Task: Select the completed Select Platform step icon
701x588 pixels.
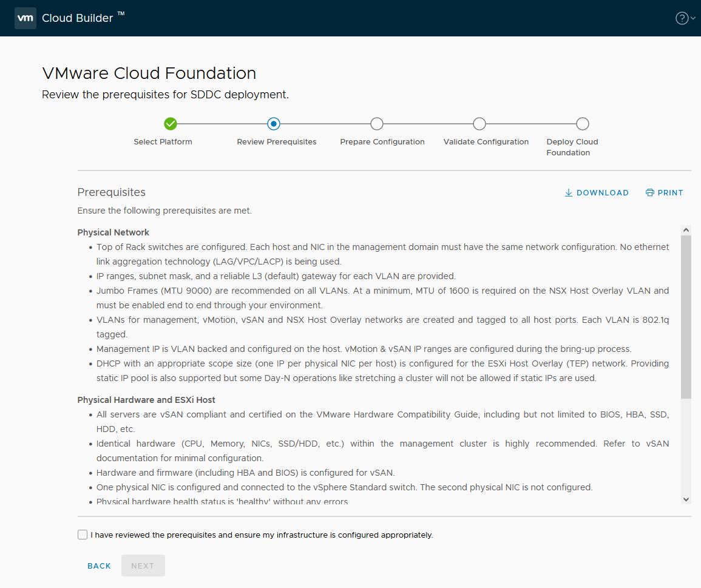Action: [x=171, y=123]
